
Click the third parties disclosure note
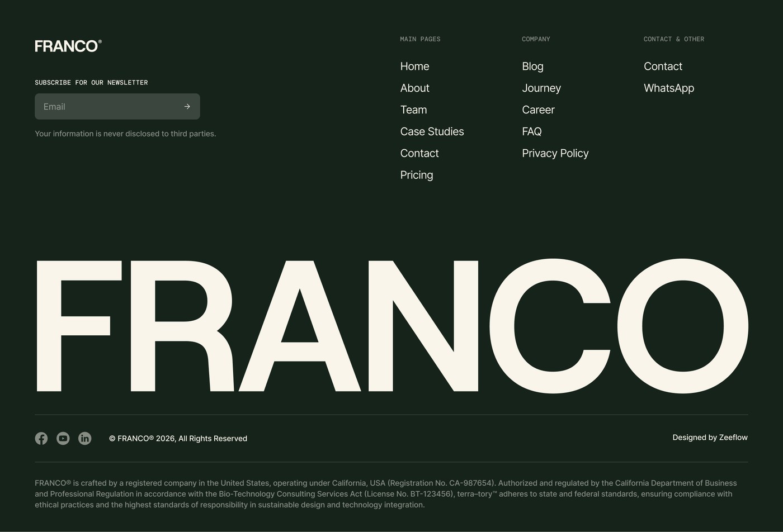(125, 134)
